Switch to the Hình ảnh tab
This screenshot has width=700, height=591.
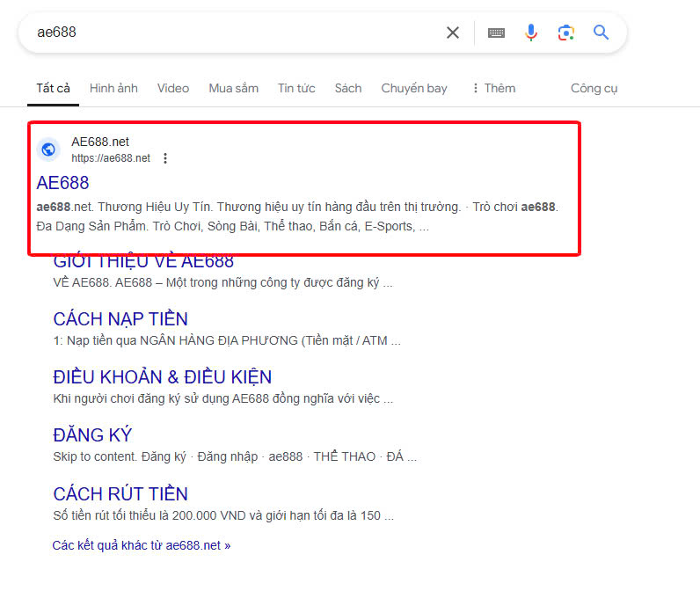pyautogui.click(x=113, y=88)
